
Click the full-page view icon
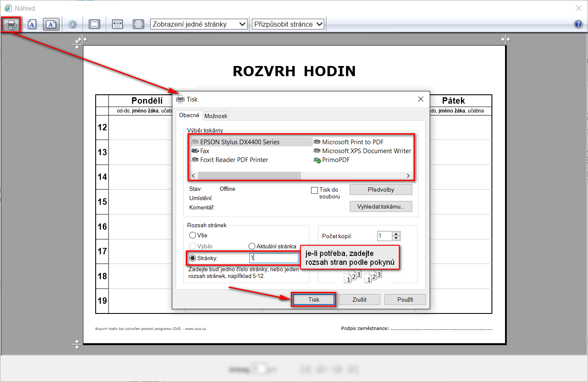[x=138, y=25]
